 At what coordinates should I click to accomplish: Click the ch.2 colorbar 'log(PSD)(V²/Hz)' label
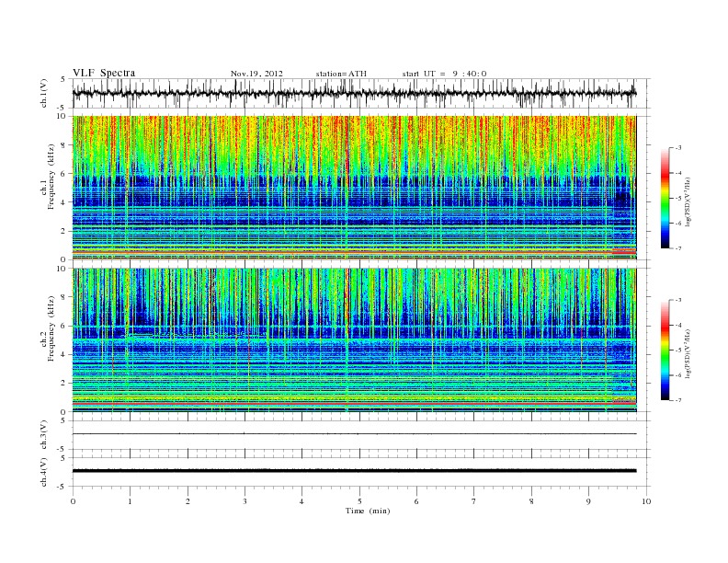[x=688, y=353]
